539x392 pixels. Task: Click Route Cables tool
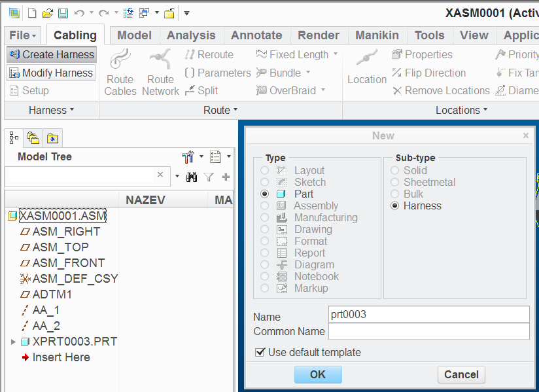click(120, 73)
